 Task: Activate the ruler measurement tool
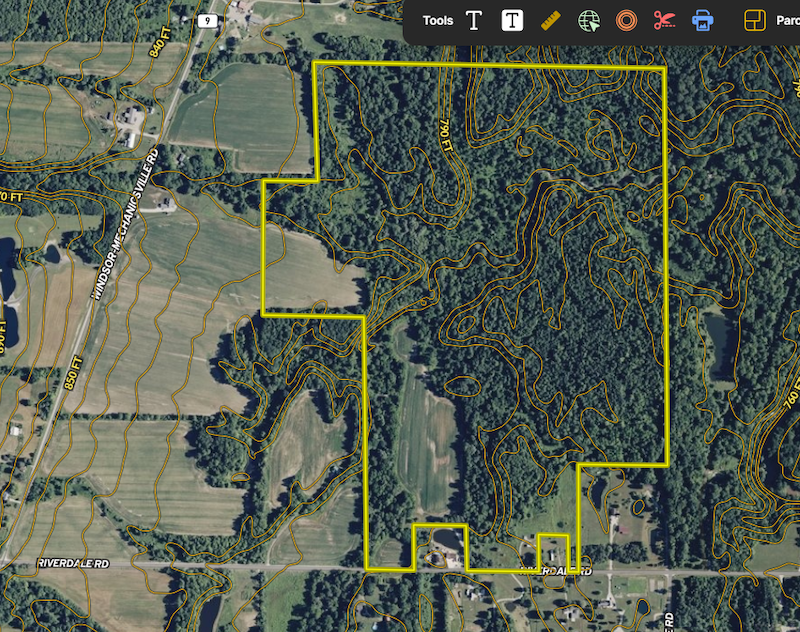[550, 20]
